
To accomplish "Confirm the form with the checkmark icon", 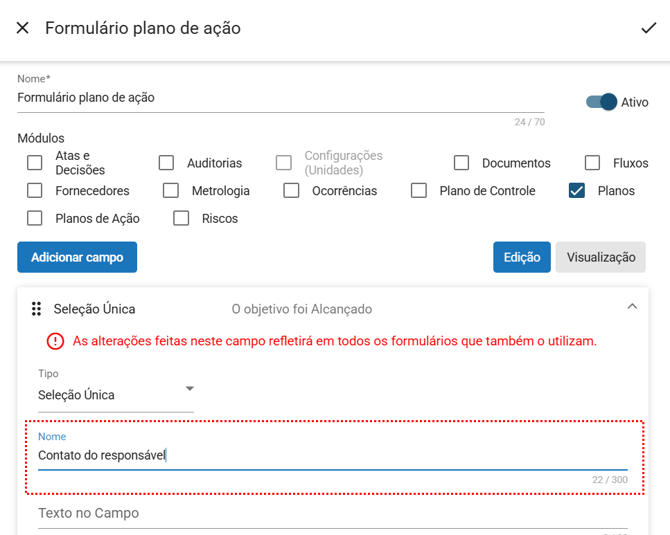I will coord(648,28).
